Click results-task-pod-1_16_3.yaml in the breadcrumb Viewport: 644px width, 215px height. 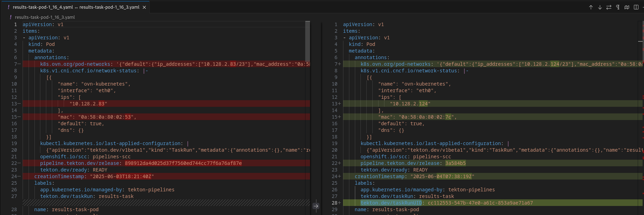(45, 17)
